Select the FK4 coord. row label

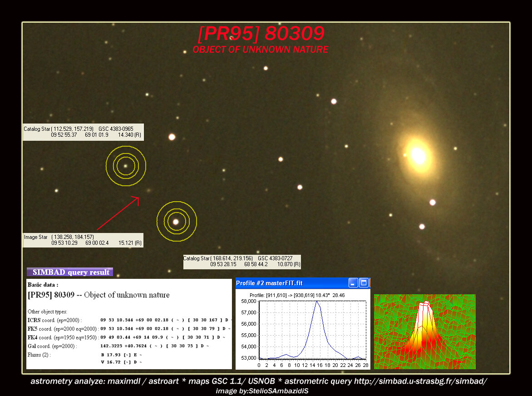coord(63,337)
